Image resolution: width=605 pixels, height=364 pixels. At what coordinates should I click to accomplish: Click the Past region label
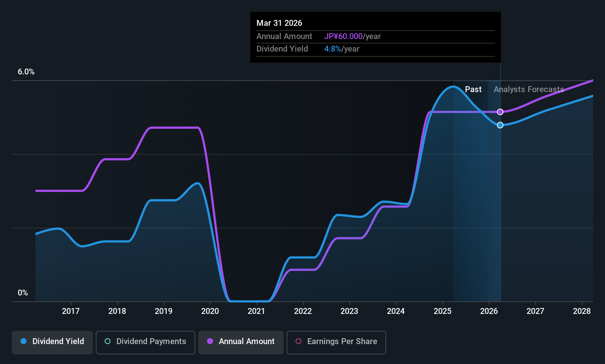coord(473,90)
